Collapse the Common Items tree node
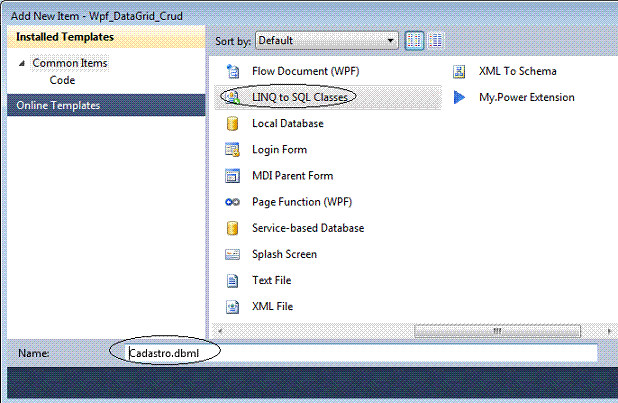This screenshot has height=403, width=618. 22,64
